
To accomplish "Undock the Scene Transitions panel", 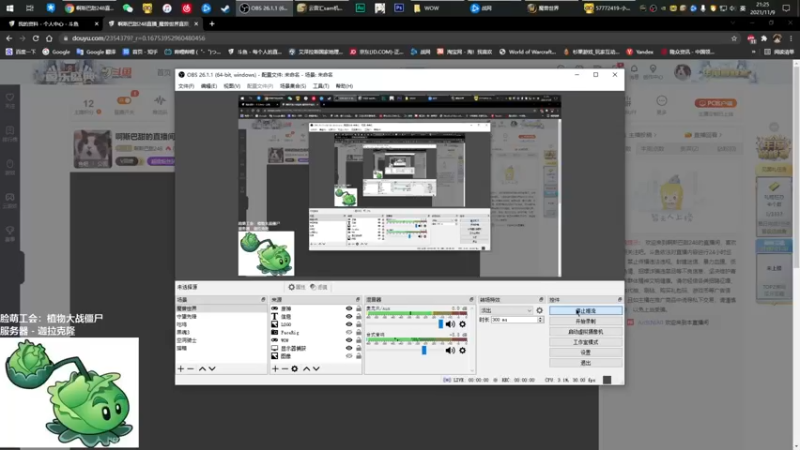I will (541, 299).
